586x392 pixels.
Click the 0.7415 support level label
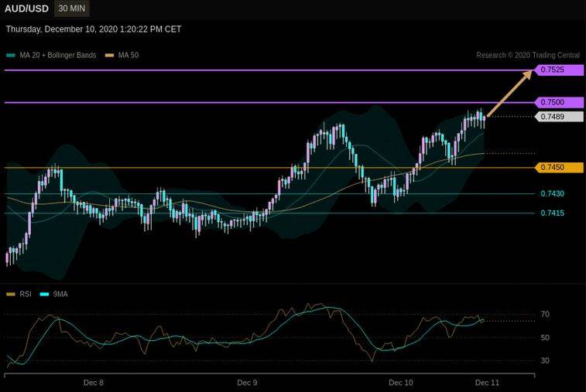(553, 213)
